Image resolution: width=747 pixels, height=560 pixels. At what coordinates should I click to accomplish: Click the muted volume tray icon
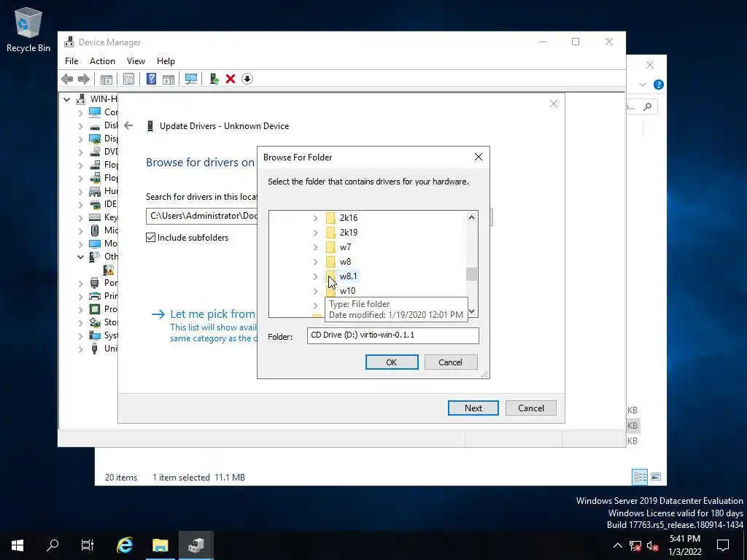click(653, 545)
